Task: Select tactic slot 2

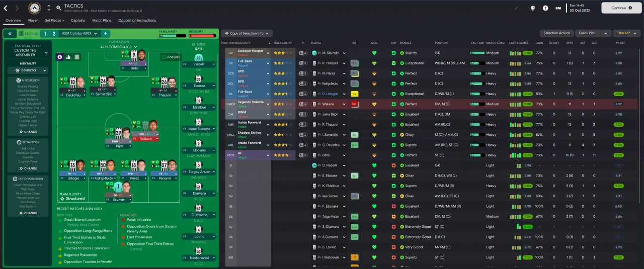Action: (x=53, y=34)
